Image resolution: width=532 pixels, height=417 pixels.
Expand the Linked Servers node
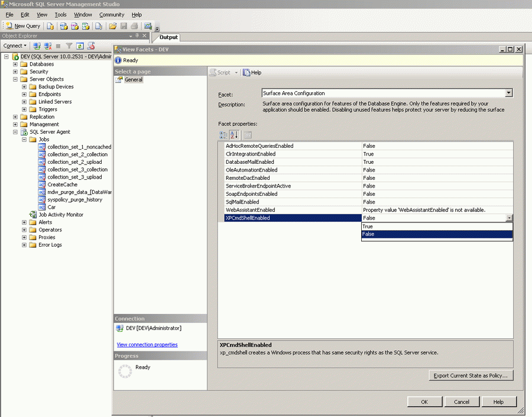[24, 102]
